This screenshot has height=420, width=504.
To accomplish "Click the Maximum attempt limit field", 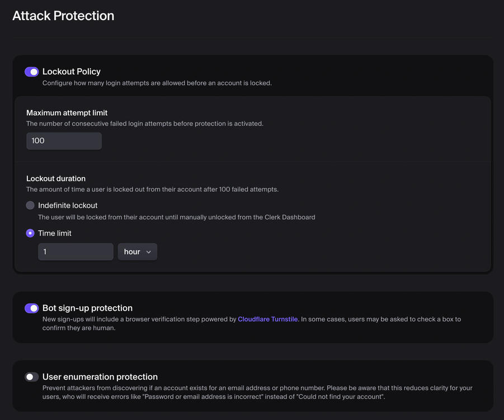I will (63, 141).
